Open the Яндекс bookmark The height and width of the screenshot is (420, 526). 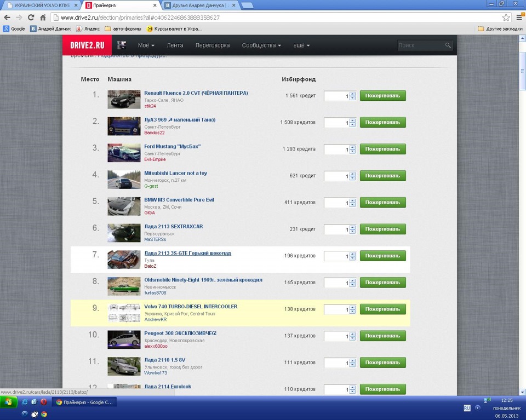[88, 29]
